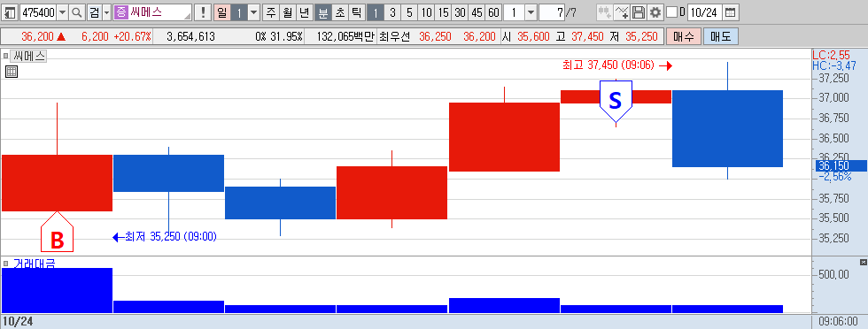868x329 pixels.
Task: Click the panel toggle icon left of stock code
Action: coord(10,12)
